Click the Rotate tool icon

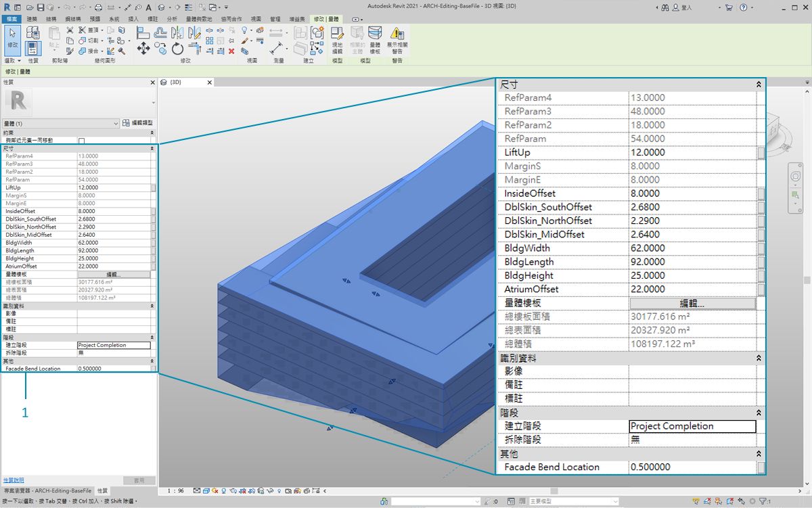tap(177, 48)
